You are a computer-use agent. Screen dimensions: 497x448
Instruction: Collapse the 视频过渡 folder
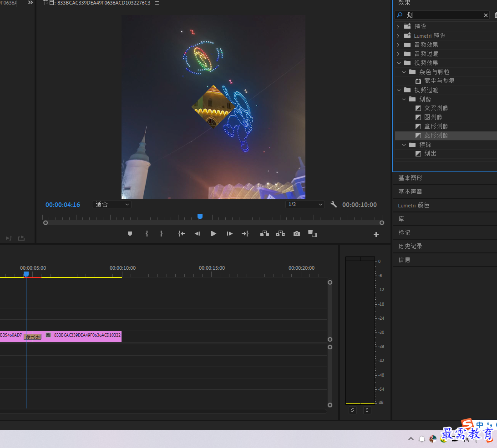[399, 91]
